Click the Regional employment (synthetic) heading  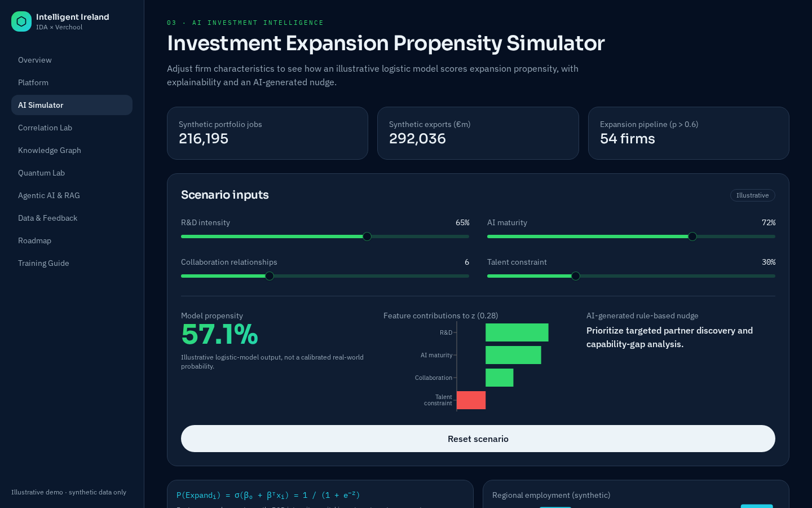coord(551,495)
